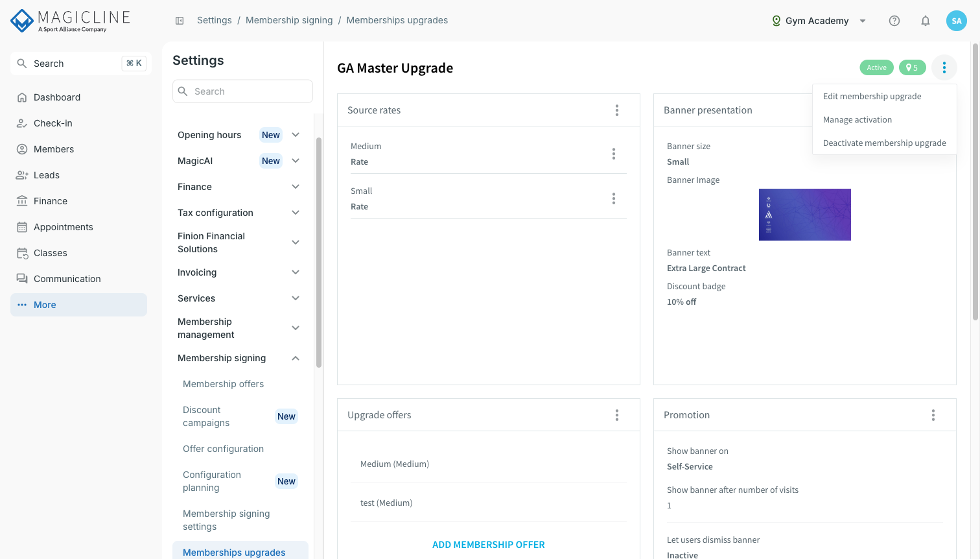Image resolution: width=980 pixels, height=559 pixels.
Task: Click the Self-Service value
Action: 690,467
